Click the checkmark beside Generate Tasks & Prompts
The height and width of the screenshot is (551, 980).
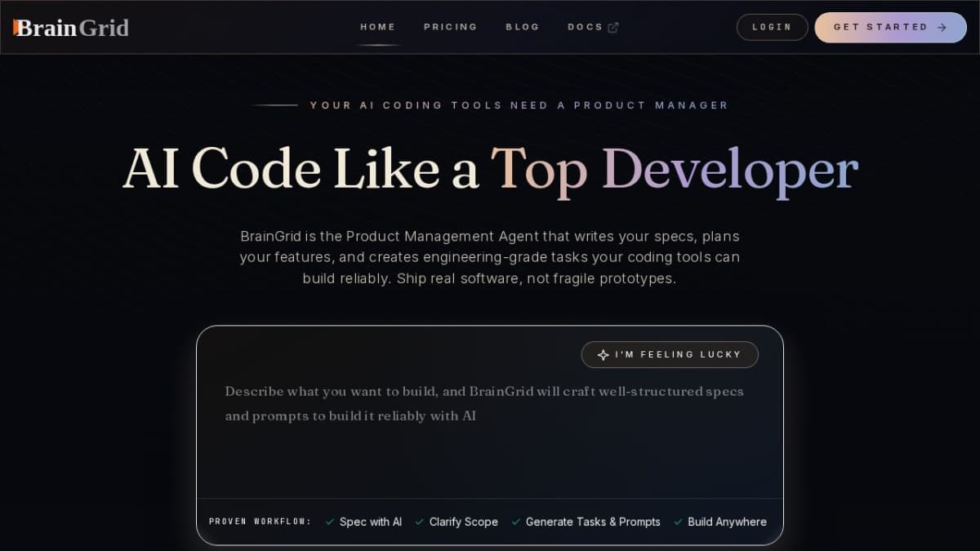pos(516,522)
